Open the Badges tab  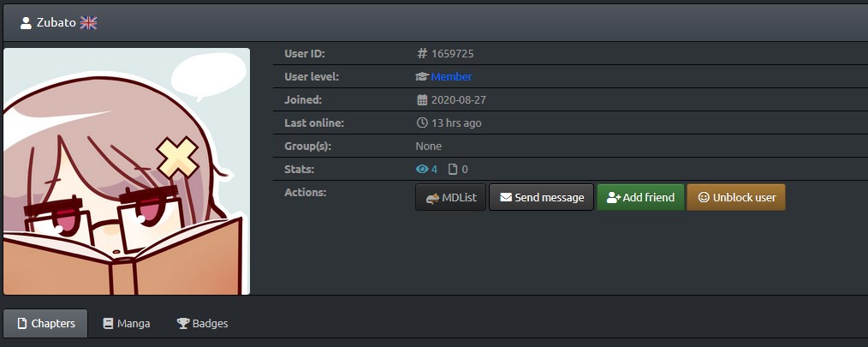[x=202, y=324]
